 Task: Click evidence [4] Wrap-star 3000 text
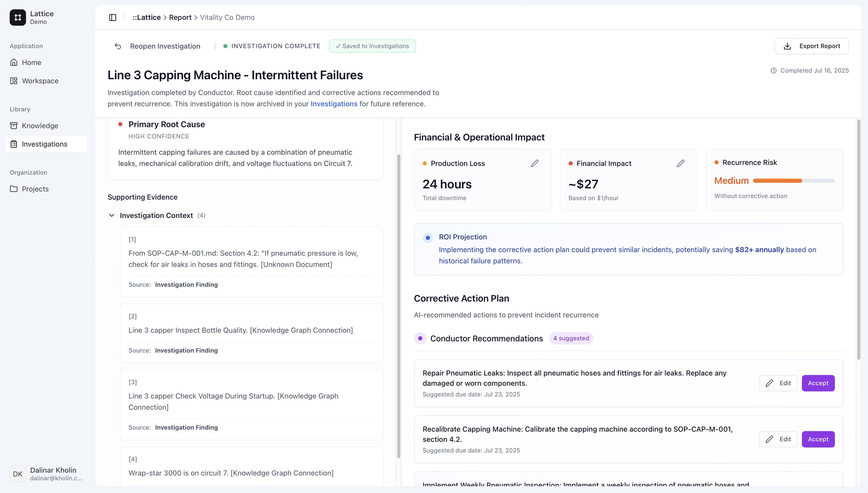click(231, 473)
